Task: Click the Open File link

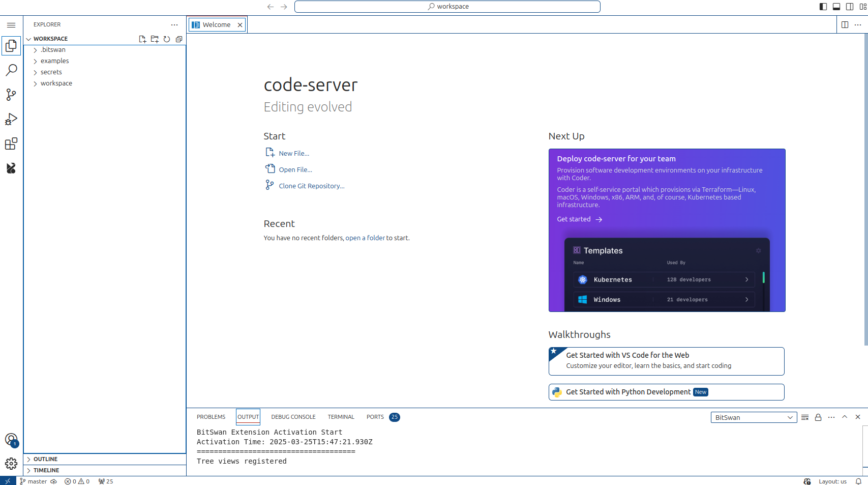Action: 295,170
